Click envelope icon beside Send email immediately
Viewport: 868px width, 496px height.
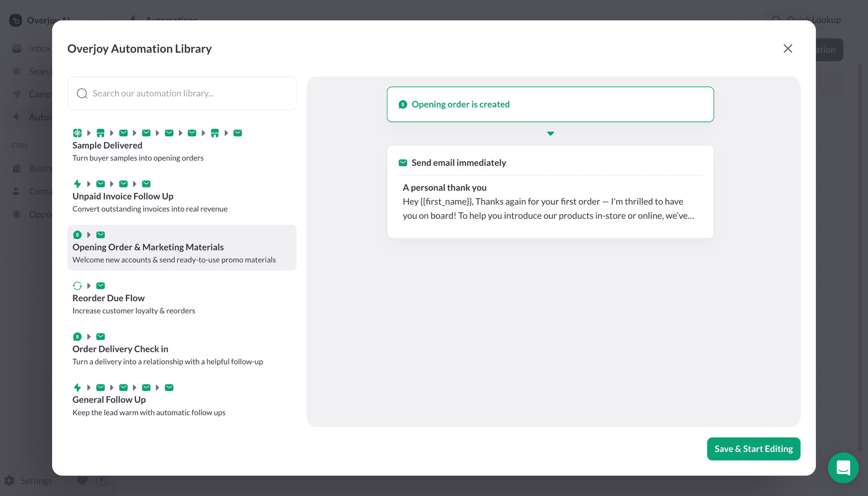(x=403, y=163)
